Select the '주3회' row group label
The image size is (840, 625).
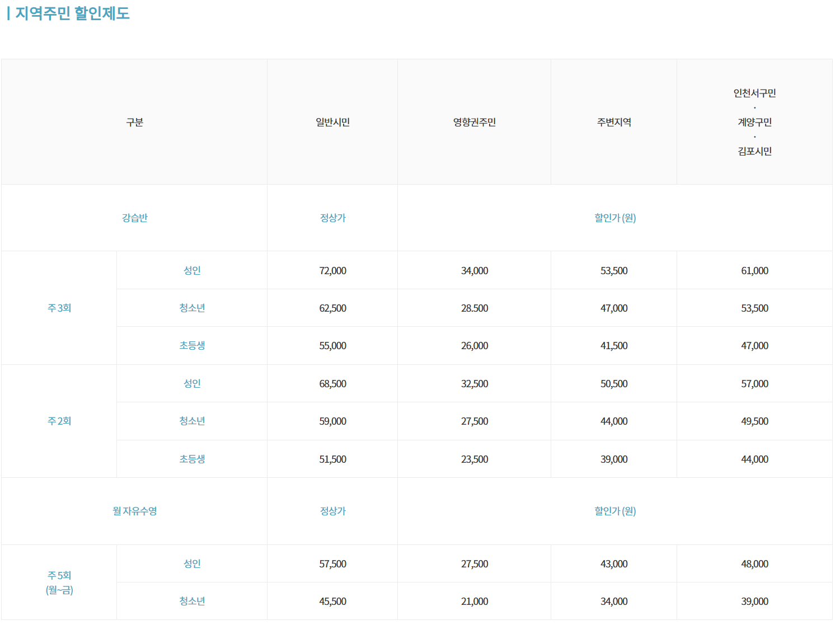[x=59, y=308]
